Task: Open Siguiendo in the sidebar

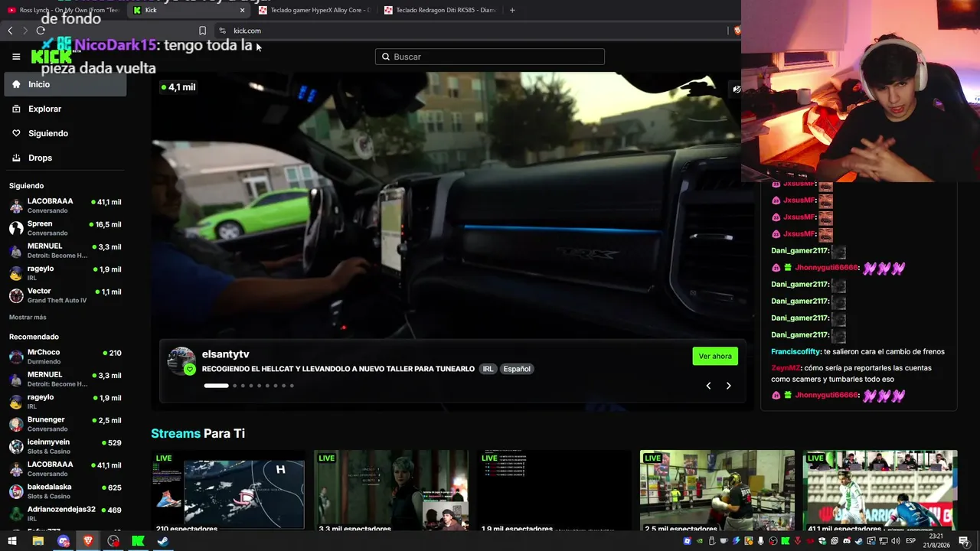Action: pos(65,133)
